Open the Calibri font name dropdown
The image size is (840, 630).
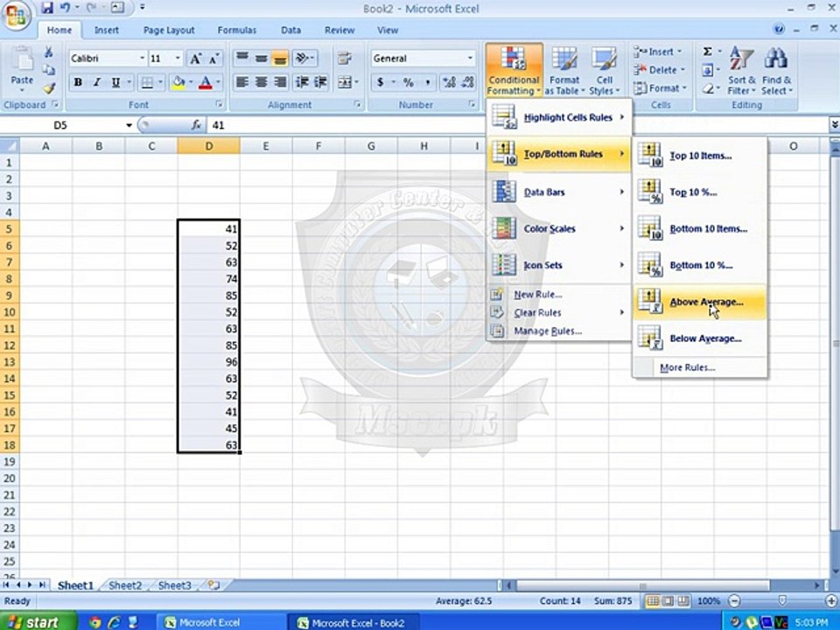coord(142,59)
